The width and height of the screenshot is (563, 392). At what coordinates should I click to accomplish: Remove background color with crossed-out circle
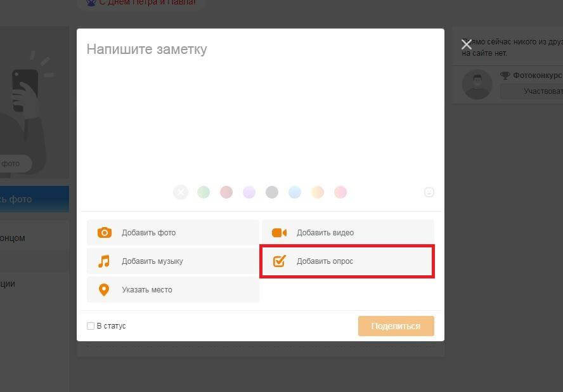pos(181,192)
